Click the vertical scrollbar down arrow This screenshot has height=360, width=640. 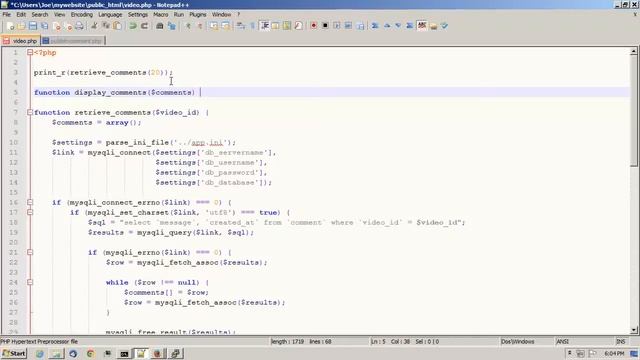pyautogui.click(x=633, y=330)
